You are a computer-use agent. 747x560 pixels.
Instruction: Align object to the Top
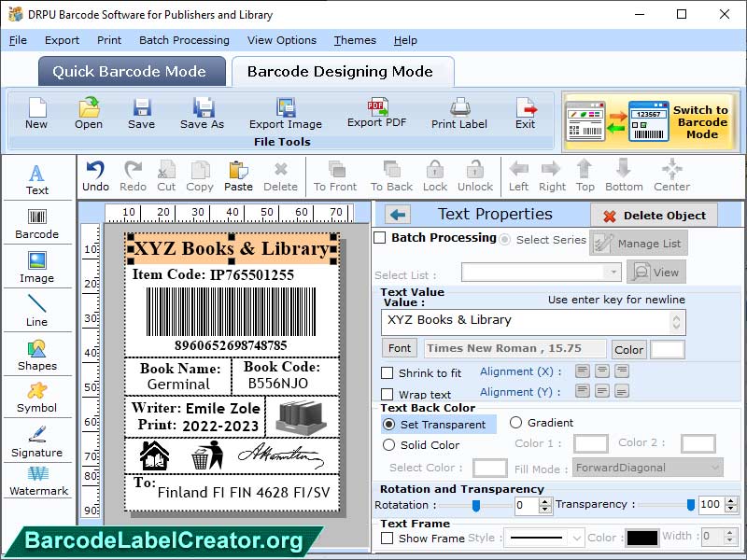pyautogui.click(x=585, y=176)
